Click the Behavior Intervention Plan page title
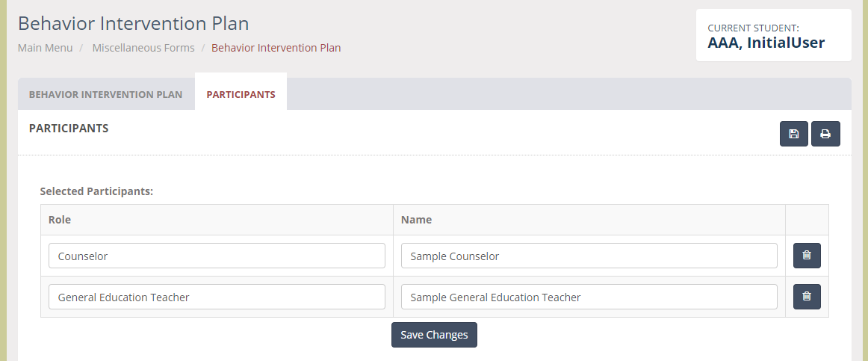Image resolution: width=868 pixels, height=361 pixels. (x=134, y=23)
